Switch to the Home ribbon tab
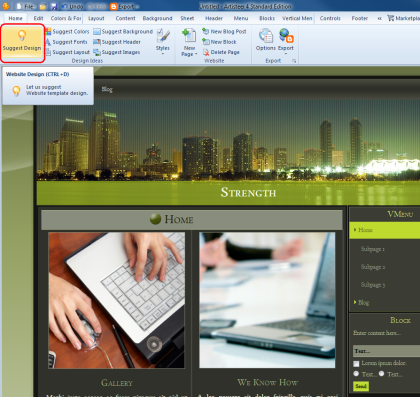This screenshot has width=420, height=397. [x=15, y=18]
